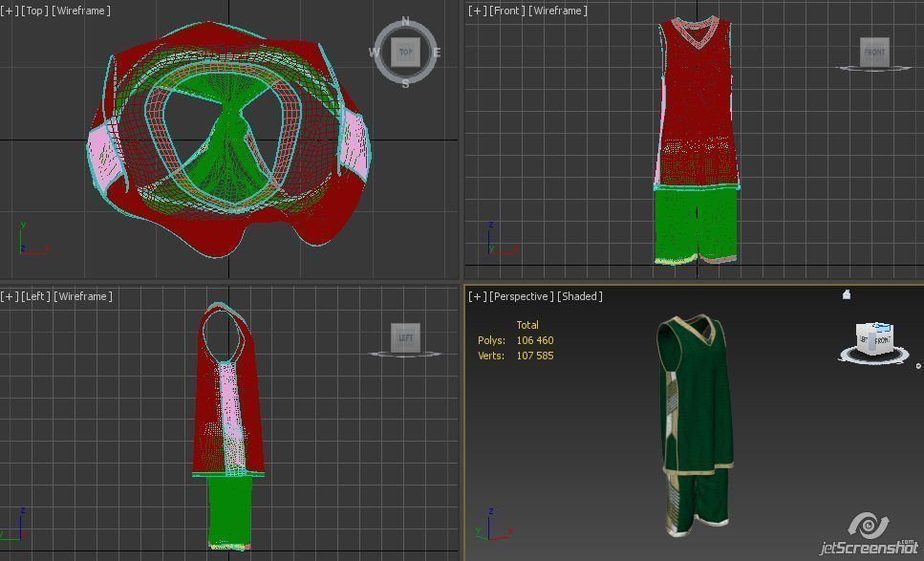Image resolution: width=924 pixels, height=561 pixels.
Task: Open the [Front] point-of-view menu
Action: pyautogui.click(x=507, y=11)
